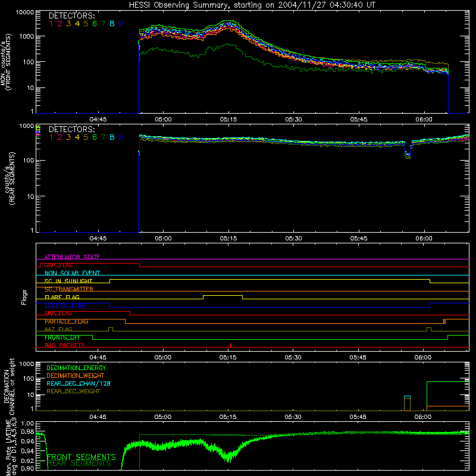Click 'DETECTORS:' label in the rear segments plot

click(71, 129)
